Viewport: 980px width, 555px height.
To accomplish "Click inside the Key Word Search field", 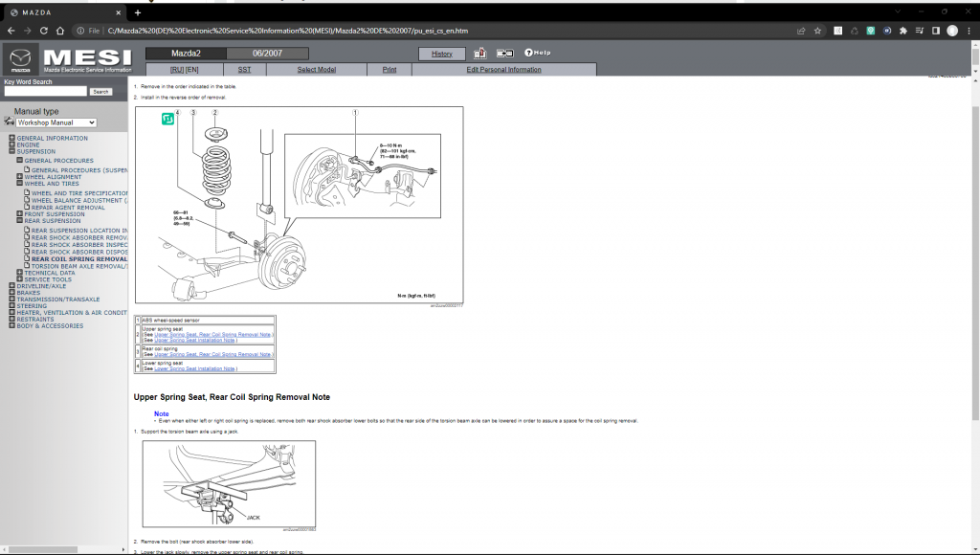I will tap(45, 91).
